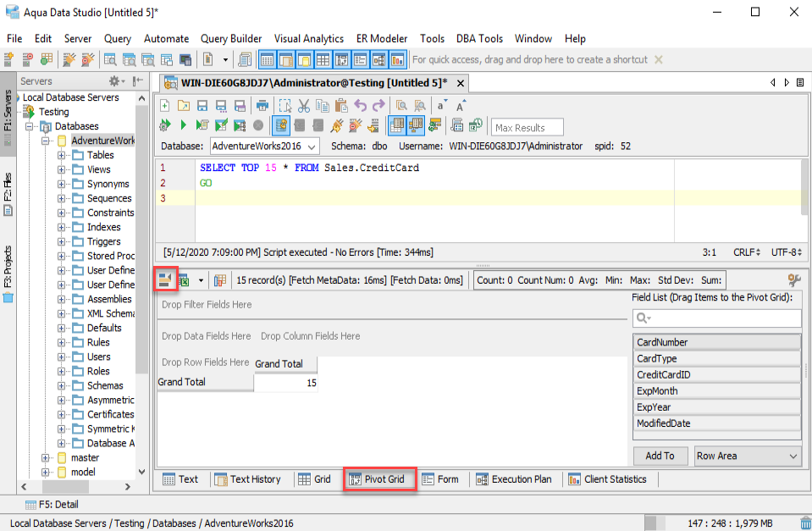Viewport: 812px width, 531px height.
Task: Expand the master database node
Action: click(47, 457)
